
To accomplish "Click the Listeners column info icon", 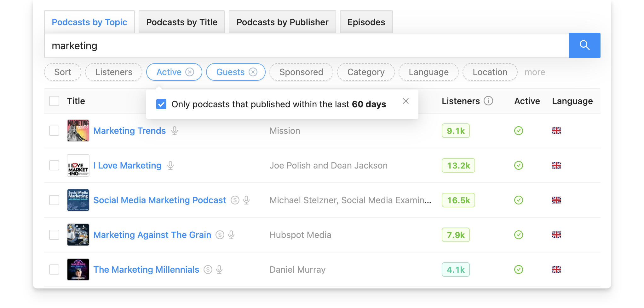I will pos(488,101).
